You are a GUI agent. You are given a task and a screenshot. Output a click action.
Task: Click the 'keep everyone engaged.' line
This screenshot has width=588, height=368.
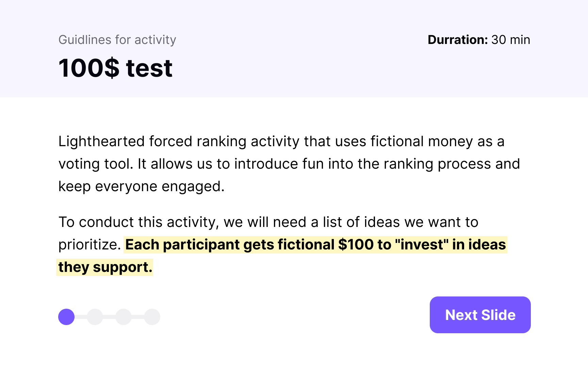point(142,187)
